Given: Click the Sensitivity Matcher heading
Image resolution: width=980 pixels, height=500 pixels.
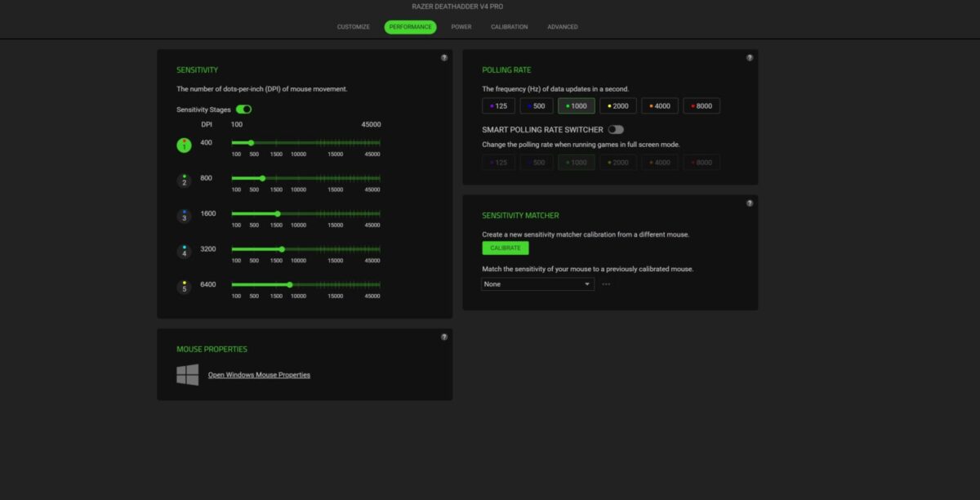Looking at the screenshot, I should [x=520, y=216].
